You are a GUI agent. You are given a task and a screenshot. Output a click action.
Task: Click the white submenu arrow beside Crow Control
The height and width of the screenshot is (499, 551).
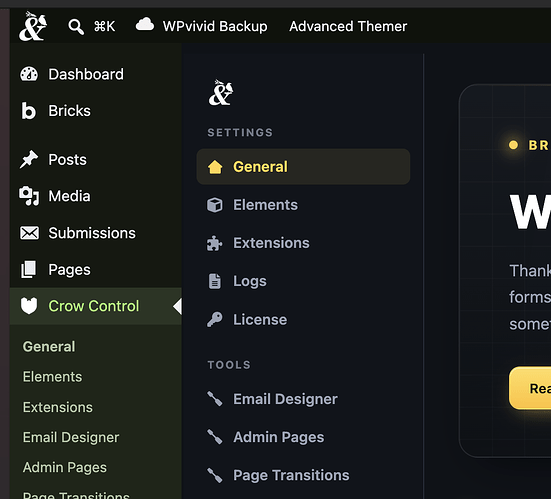pyautogui.click(x=177, y=306)
